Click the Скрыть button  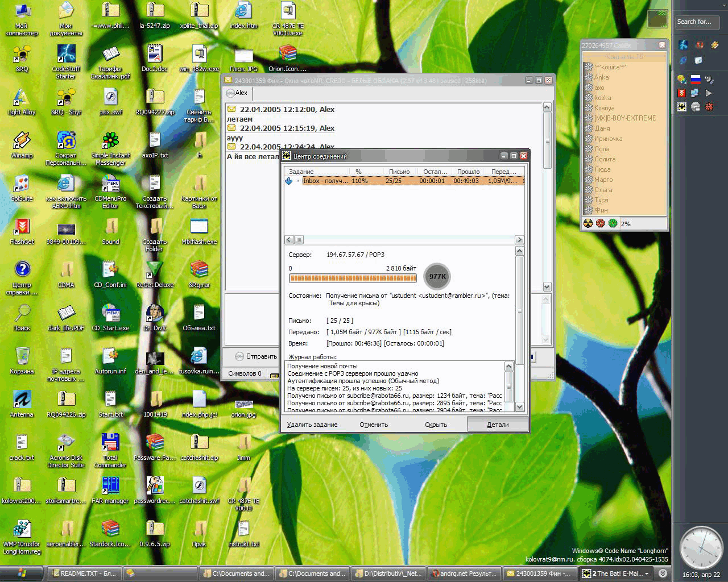point(436,425)
